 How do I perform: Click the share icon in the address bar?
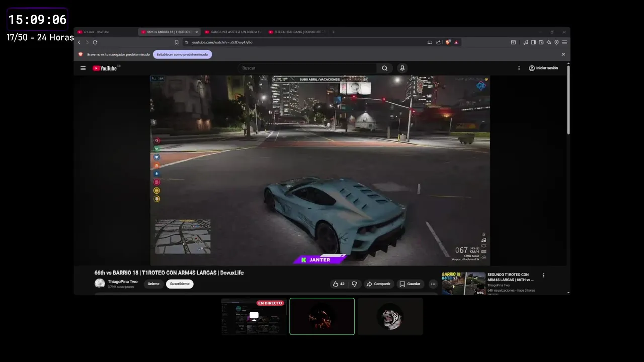[x=438, y=42]
